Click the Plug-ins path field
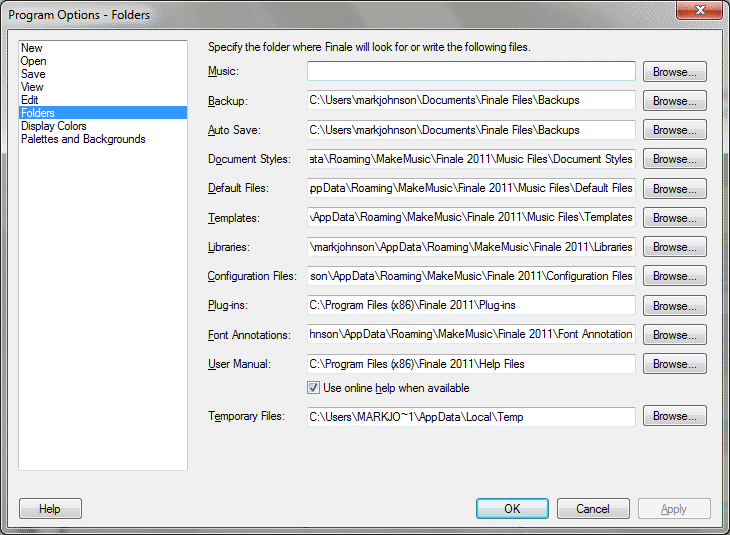The image size is (730, 535). pyautogui.click(x=471, y=305)
